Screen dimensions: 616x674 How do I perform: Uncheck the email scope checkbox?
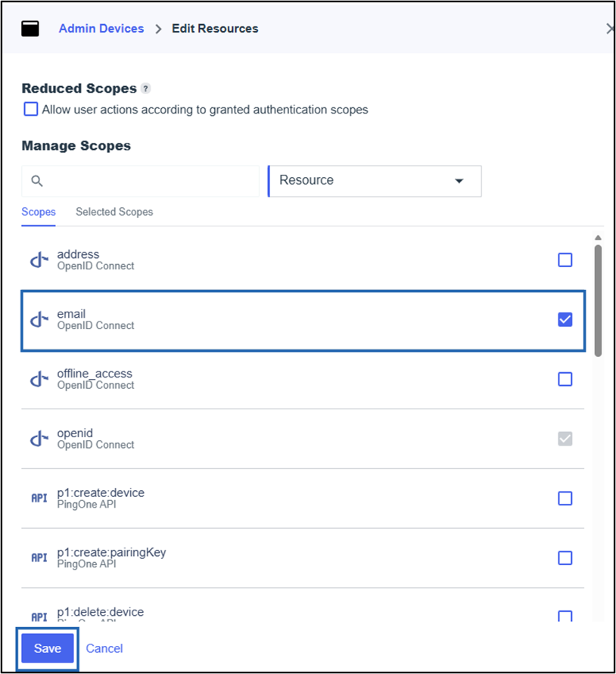click(x=565, y=320)
